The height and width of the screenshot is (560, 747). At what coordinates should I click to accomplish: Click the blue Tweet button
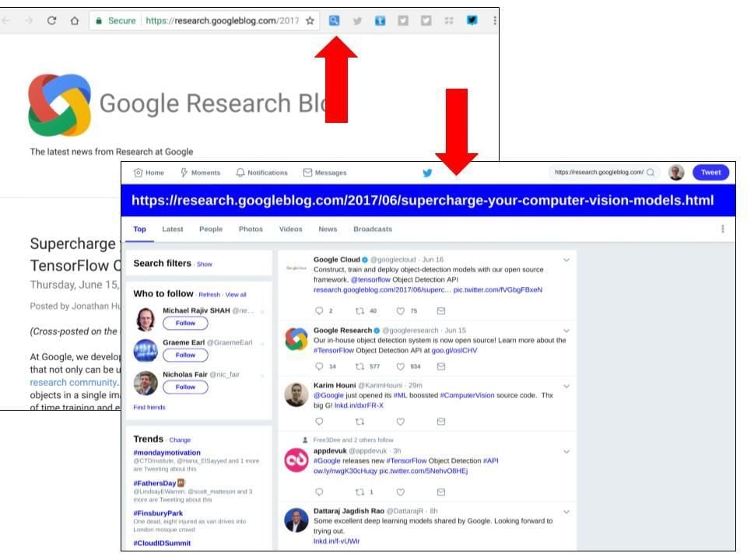[x=710, y=173]
